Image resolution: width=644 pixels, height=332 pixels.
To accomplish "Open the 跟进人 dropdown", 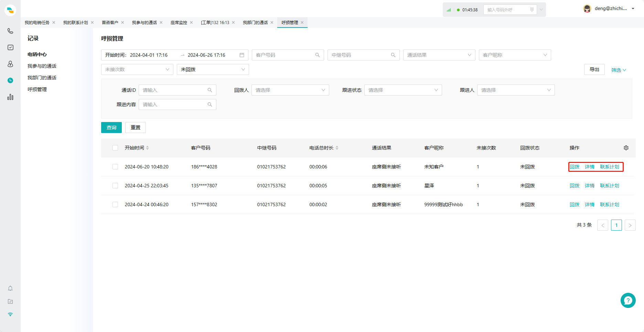I will (516, 90).
